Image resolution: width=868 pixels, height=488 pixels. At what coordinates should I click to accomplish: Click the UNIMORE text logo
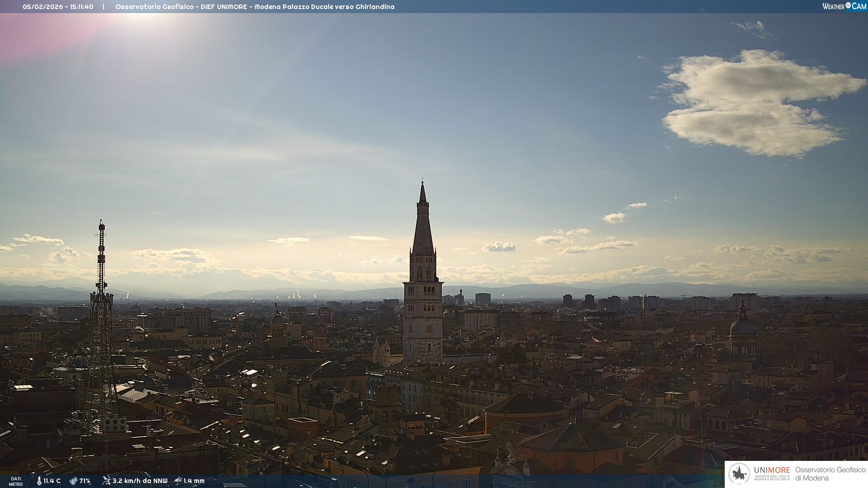click(772, 470)
